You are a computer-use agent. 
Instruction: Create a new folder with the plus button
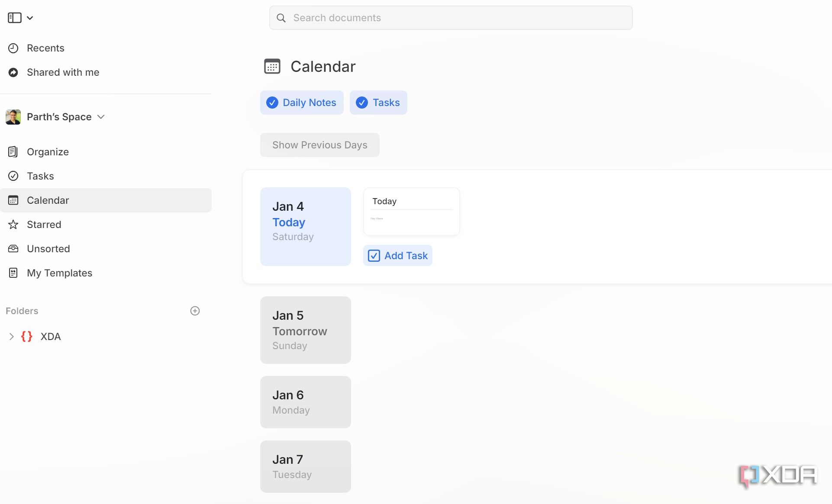[195, 311]
